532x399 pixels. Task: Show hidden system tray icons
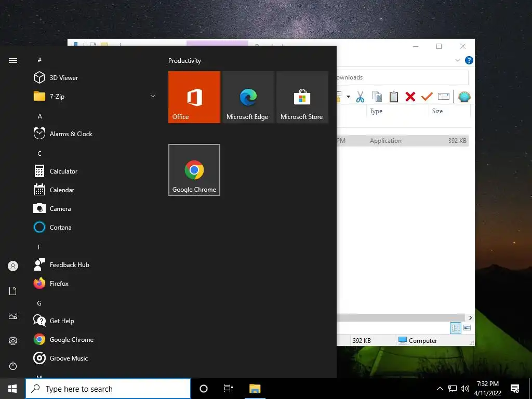[x=440, y=389]
